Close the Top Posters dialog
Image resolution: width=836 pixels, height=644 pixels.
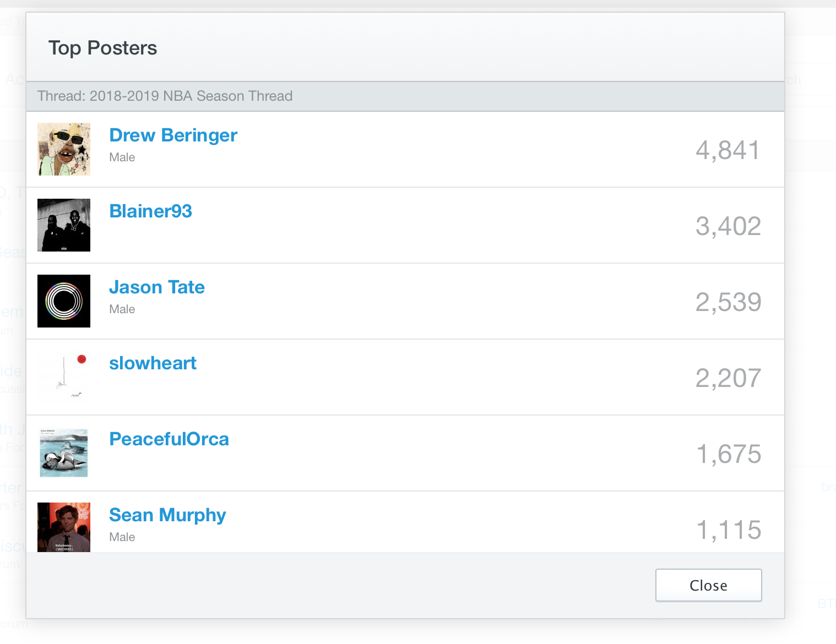708,585
